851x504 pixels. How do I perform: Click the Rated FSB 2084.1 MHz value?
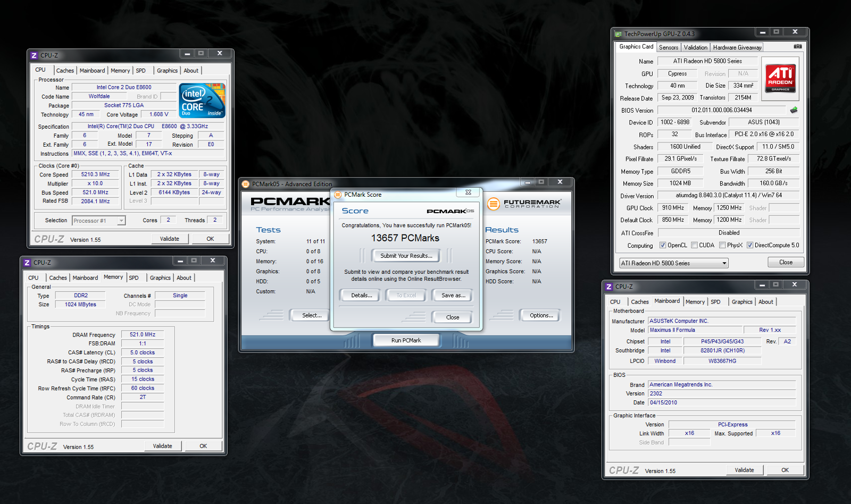pos(95,201)
